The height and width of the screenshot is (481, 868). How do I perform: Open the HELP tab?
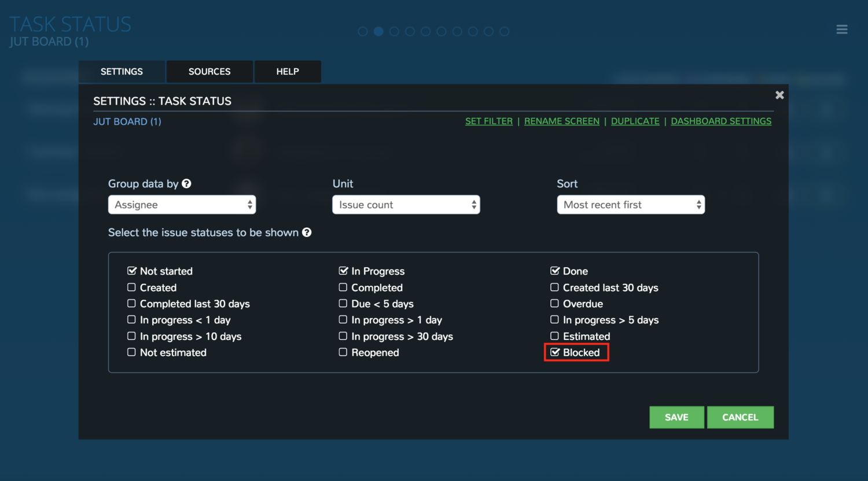click(288, 72)
